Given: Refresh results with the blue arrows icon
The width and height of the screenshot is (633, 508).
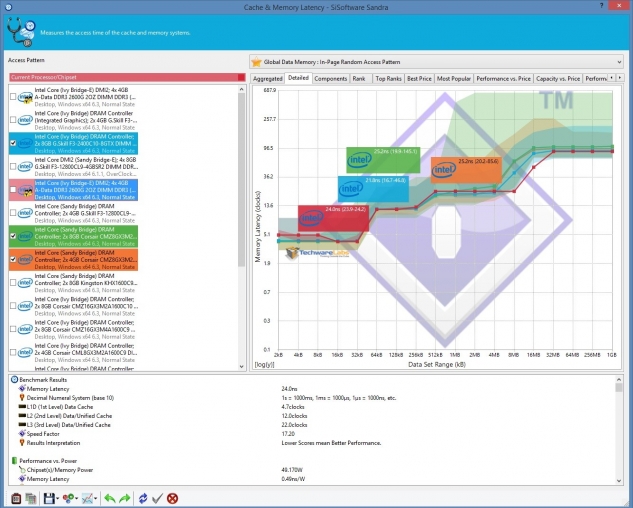Looking at the screenshot, I should pyautogui.click(x=143, y=498).
